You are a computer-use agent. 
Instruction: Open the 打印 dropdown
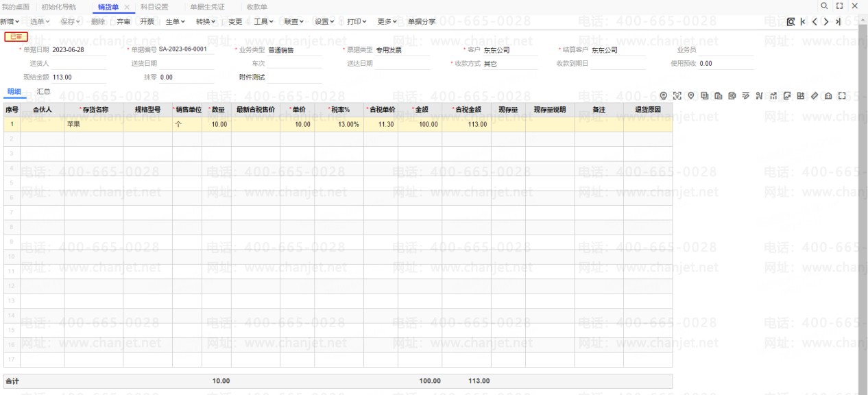click(357, 22)
